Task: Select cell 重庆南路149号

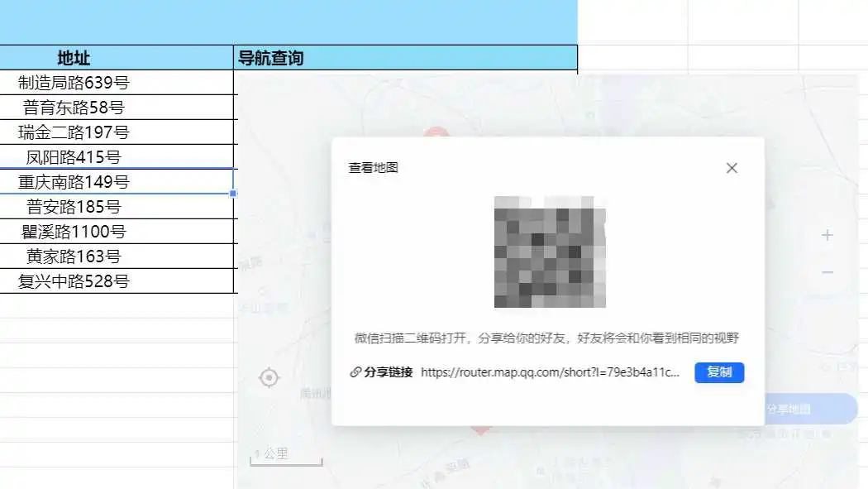Action: (x=117, y=182)
